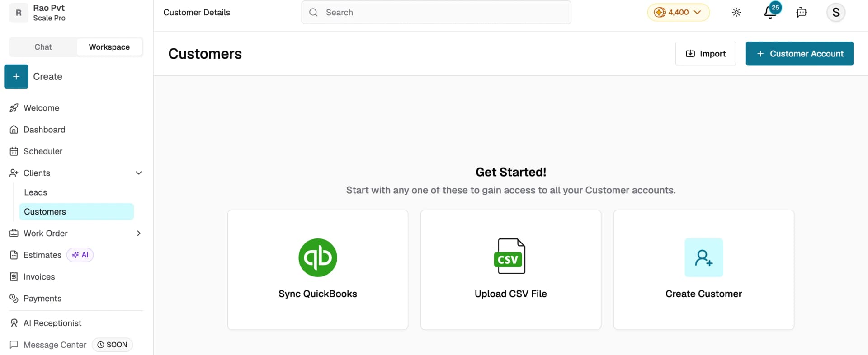
Task: Open Message Center in the sidebar
Action: 55,345
